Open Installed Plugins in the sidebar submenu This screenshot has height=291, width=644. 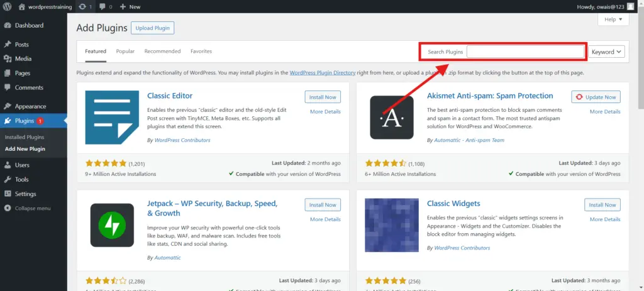(25, 137)
